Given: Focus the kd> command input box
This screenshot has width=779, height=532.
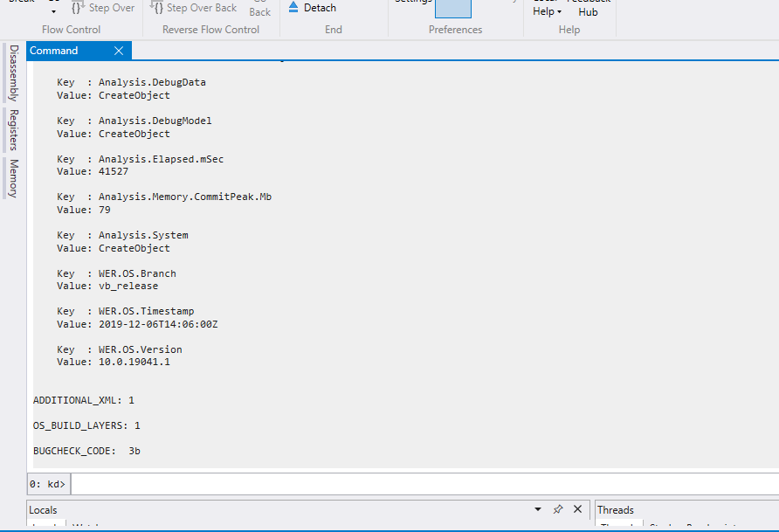Looking at the screenshot, I should click(x=424, y=484).
